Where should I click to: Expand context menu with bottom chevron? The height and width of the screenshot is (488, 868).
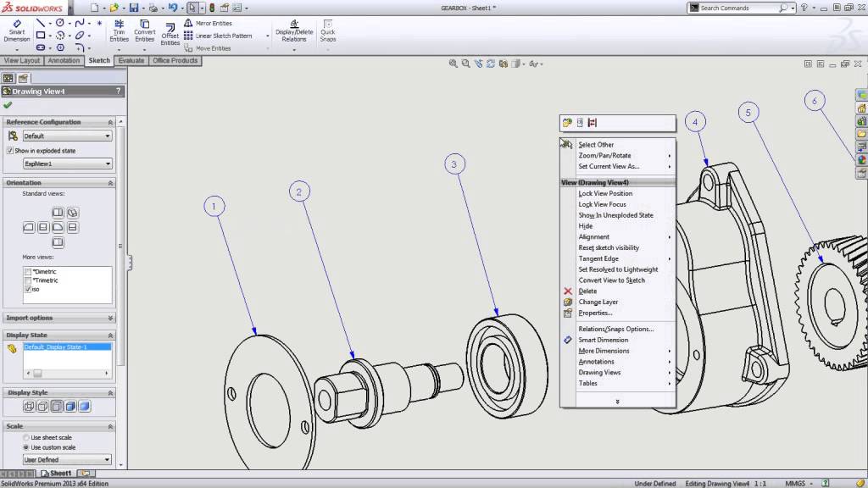pyautogui.click(x=617, y=402)
